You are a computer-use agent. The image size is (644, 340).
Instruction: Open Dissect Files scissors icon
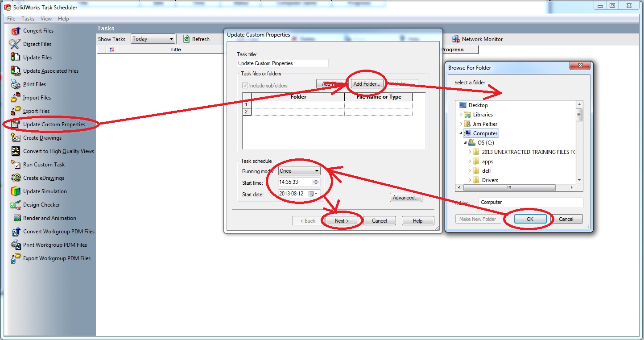16,44
